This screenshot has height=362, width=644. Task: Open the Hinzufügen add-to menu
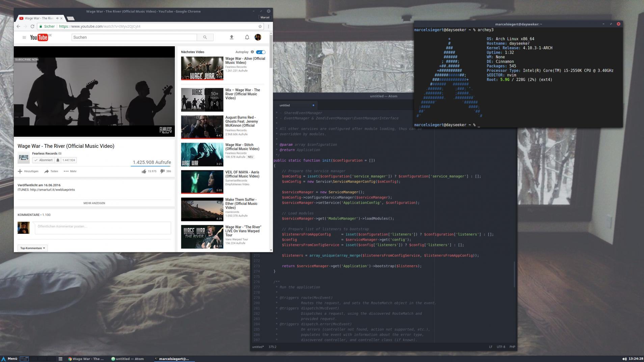[x=28, y=171]
